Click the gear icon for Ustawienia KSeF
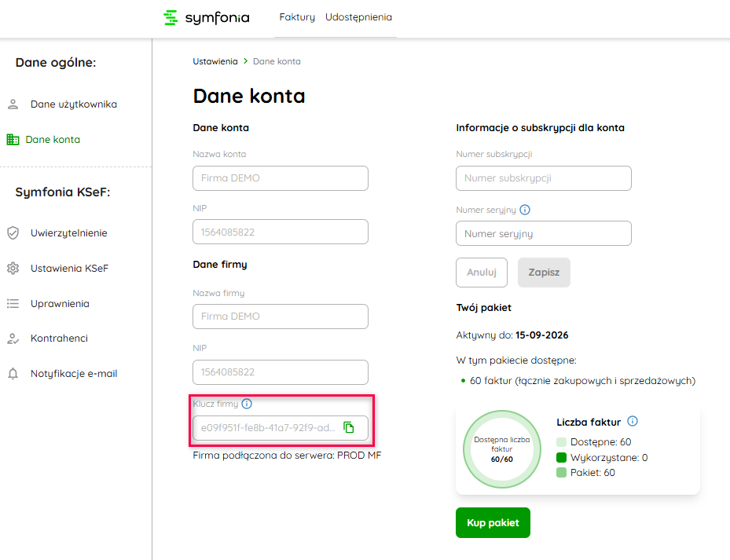 [13, 269]
